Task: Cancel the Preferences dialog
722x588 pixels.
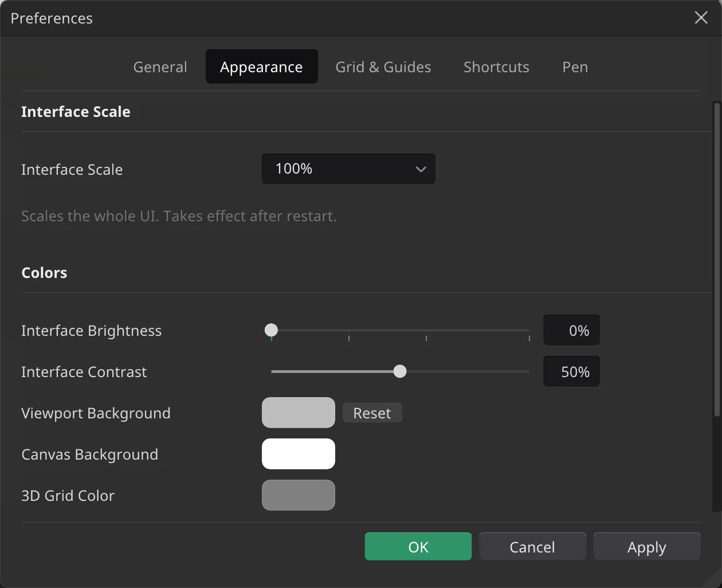Action: [x=532, y=547]
